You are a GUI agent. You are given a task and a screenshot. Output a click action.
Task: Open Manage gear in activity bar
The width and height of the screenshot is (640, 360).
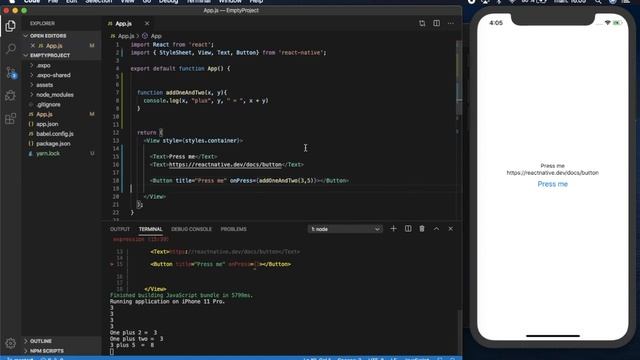coord(11,343)
